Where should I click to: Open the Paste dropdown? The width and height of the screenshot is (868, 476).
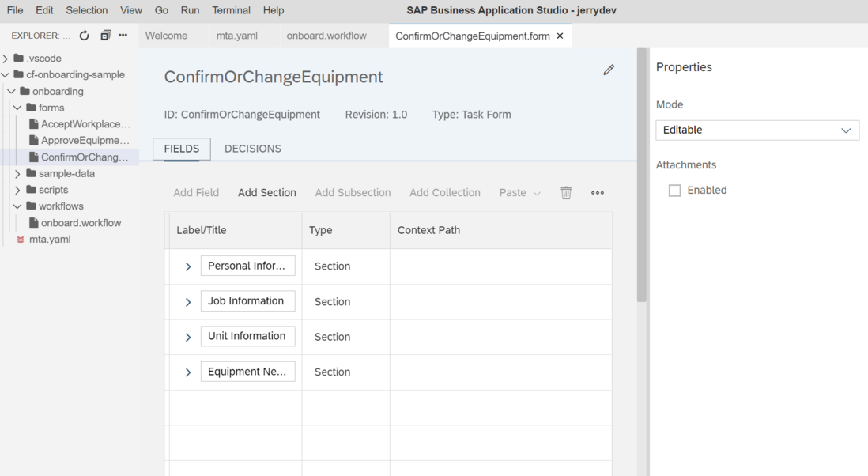click(x=520, y=193)
